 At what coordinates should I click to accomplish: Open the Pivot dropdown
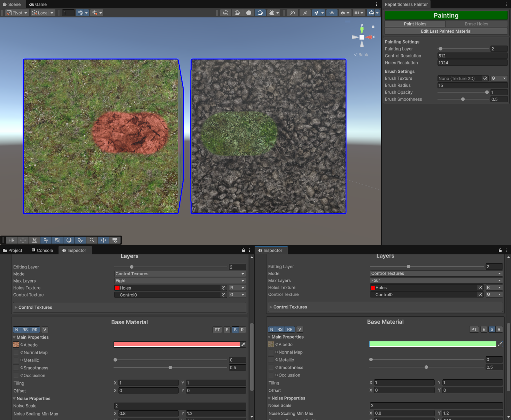17,13
